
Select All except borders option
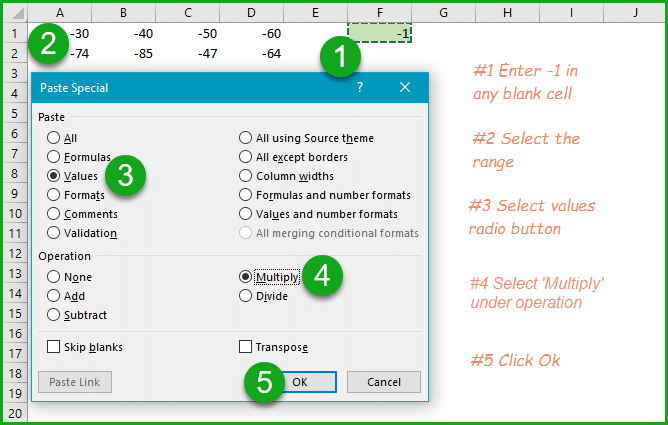point(246,157)
